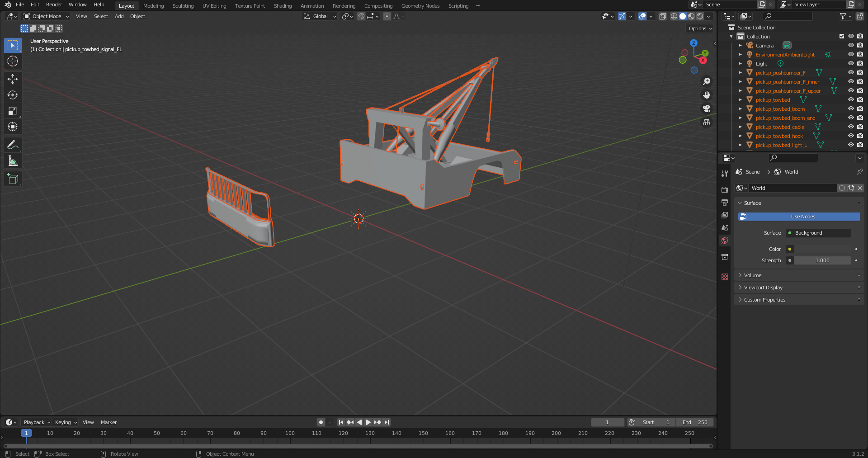
Task: Select the 3D Cursor tool
Action: (x=13, y=61)
